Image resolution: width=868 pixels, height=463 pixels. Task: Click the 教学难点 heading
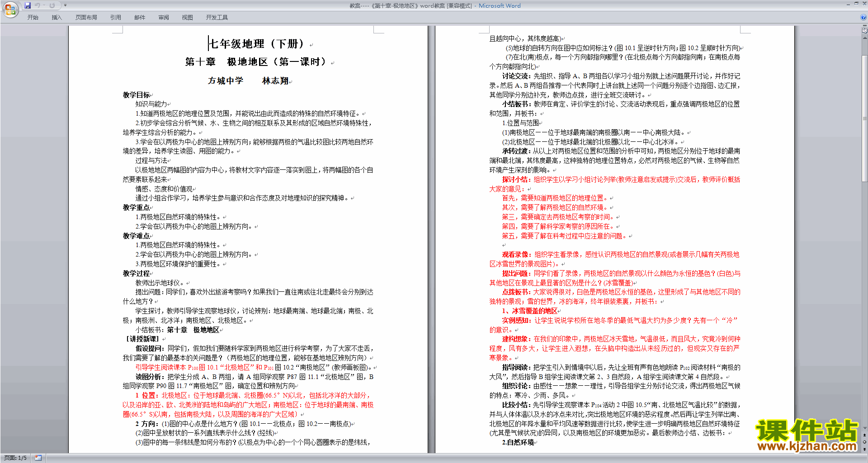tap(137, 236)
